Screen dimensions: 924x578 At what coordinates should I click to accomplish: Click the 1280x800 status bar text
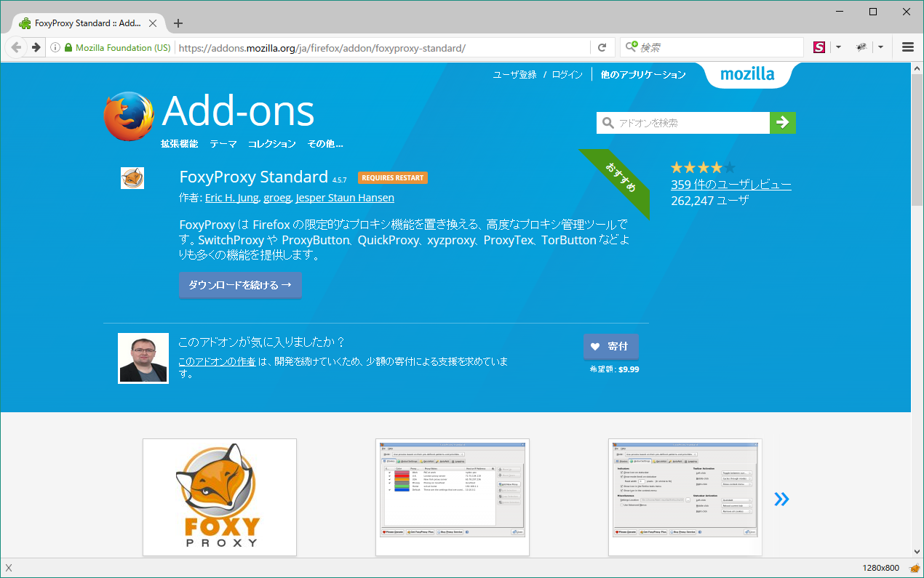[880, 568]
